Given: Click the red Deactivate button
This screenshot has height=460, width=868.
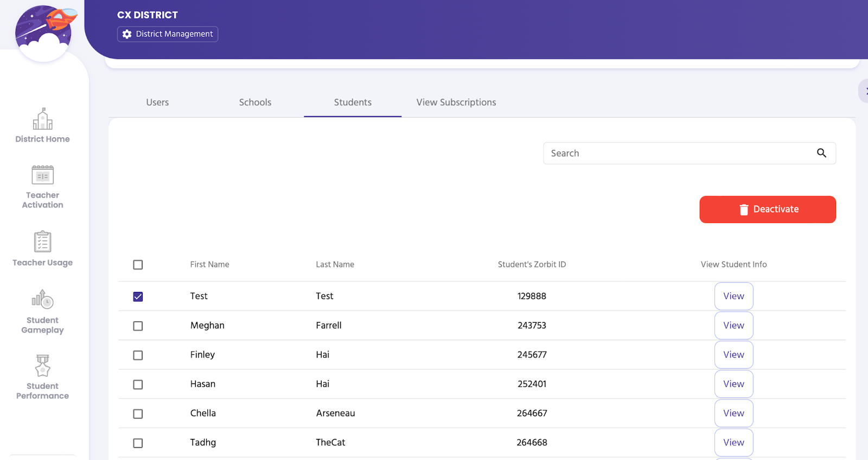Looking at the screenshot, I should (x=768, y=209).
